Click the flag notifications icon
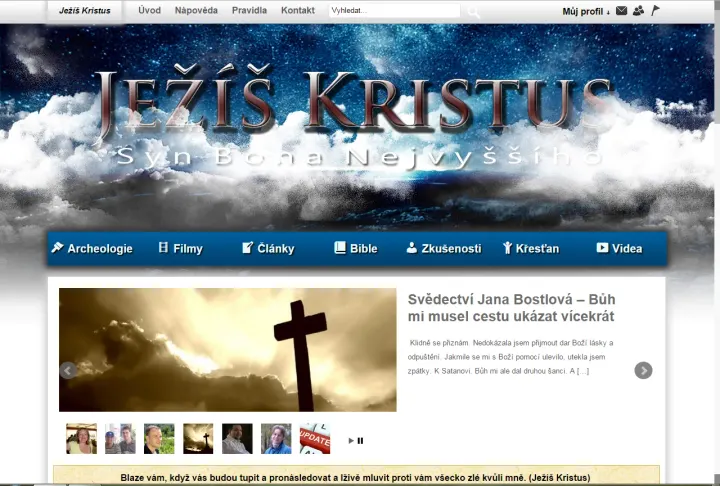 coord(655,10)
